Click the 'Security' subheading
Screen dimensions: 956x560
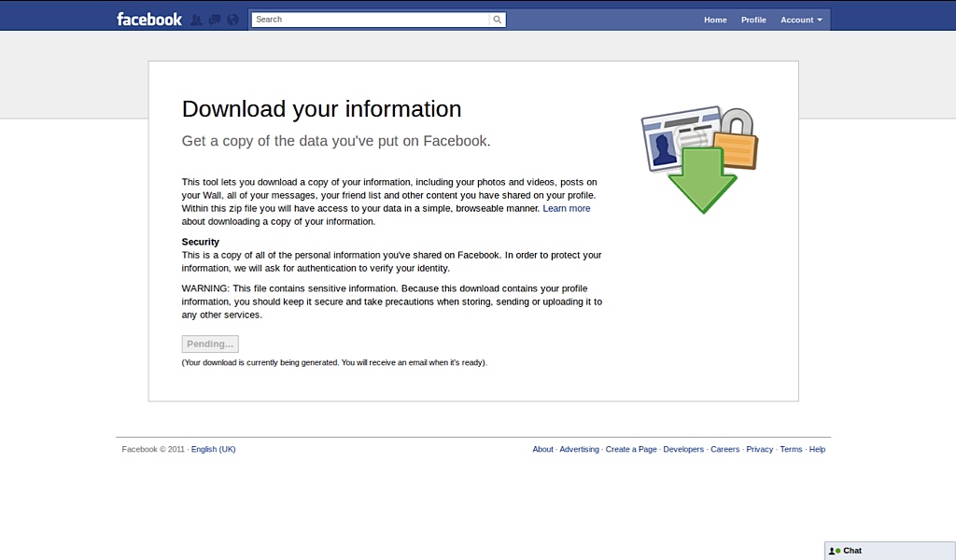[201, 242]
